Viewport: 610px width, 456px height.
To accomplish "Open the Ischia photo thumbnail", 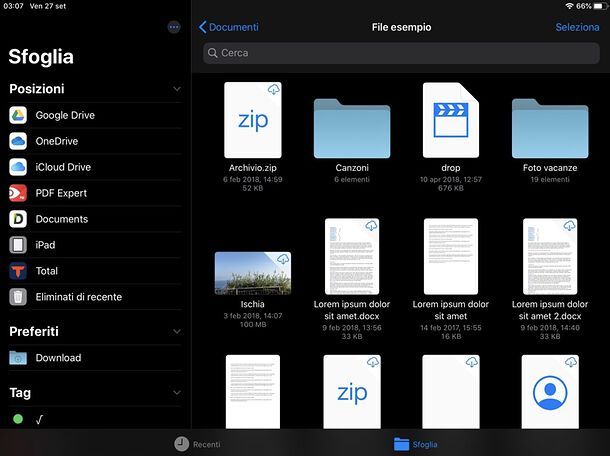I will pyautogui.click(x=253, y=273).
